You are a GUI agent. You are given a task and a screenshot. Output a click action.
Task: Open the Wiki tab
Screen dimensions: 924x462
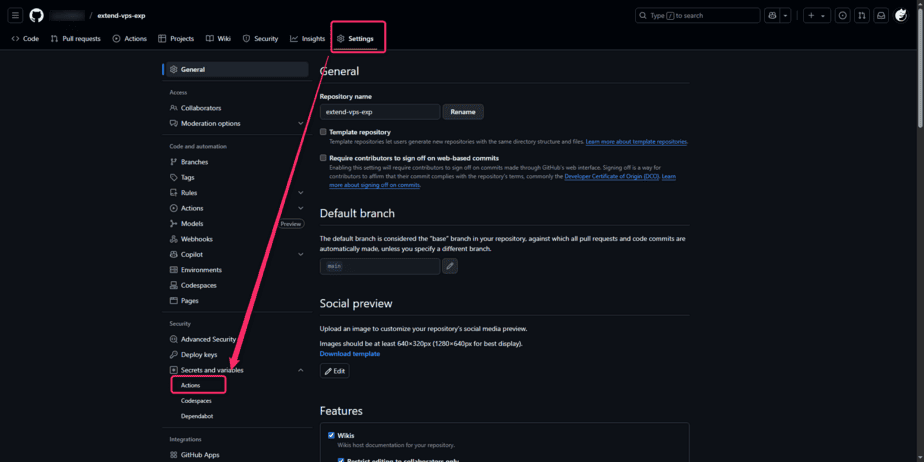tap(218, 39)
